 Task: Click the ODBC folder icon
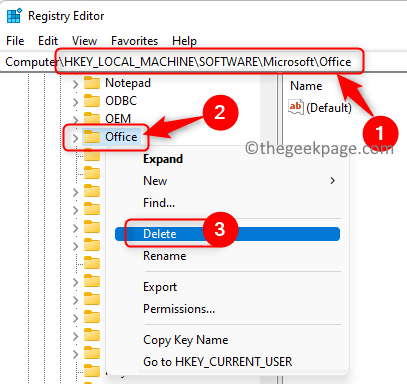click(92, 101)
